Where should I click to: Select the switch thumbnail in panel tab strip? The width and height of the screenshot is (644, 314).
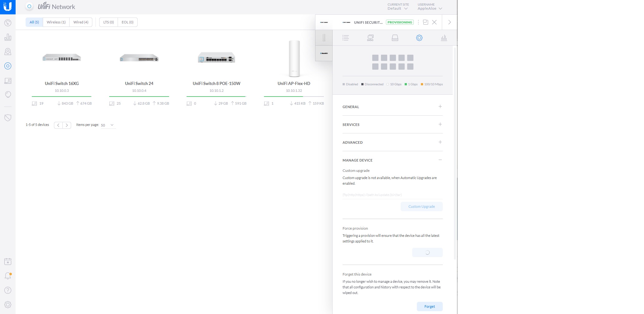(x=324, y=53)
